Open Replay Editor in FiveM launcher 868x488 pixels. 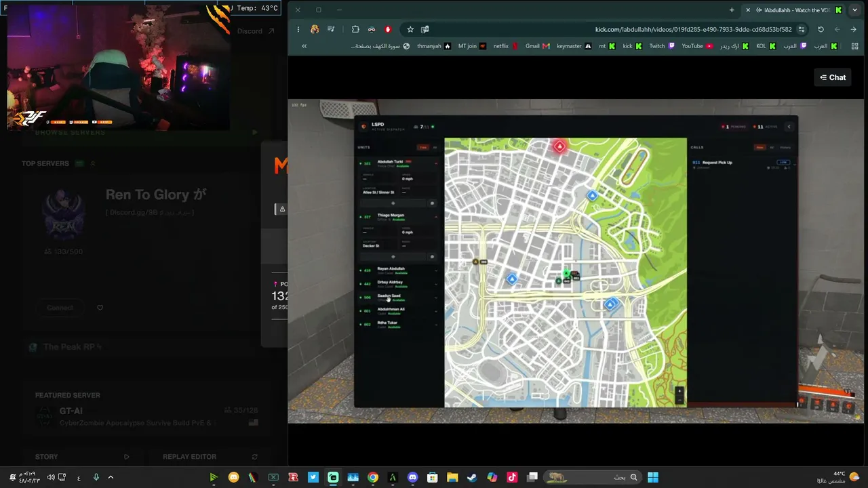[210, 457]
